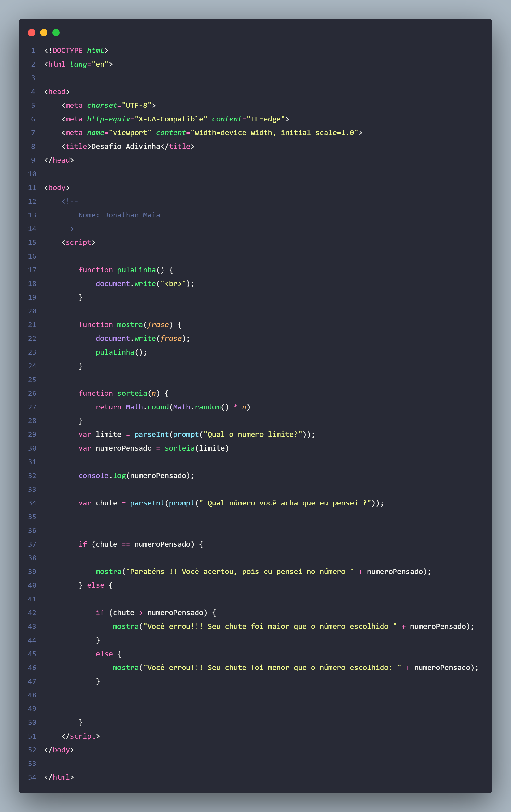Select the "width=device-width, initial-scale=1.0" string
The image size is (511, 812).
(274, 133)
